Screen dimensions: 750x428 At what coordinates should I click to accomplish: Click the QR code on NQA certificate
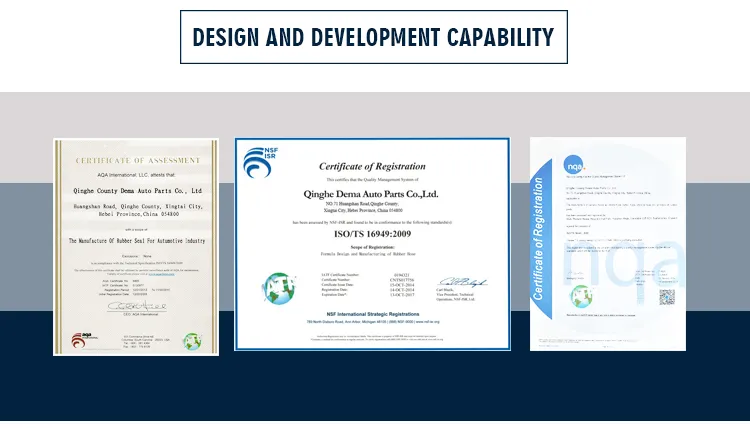pyautogui.click(x=667, y=297)
